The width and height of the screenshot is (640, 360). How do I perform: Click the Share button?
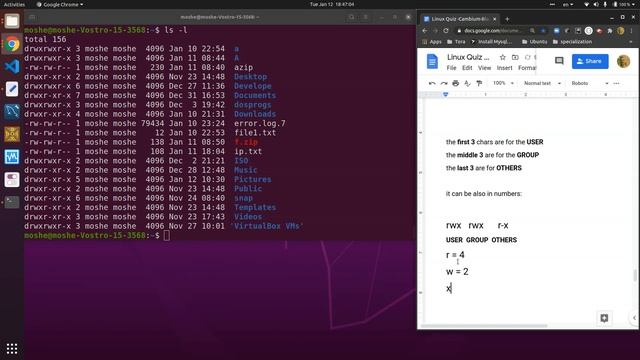[590, 61]
